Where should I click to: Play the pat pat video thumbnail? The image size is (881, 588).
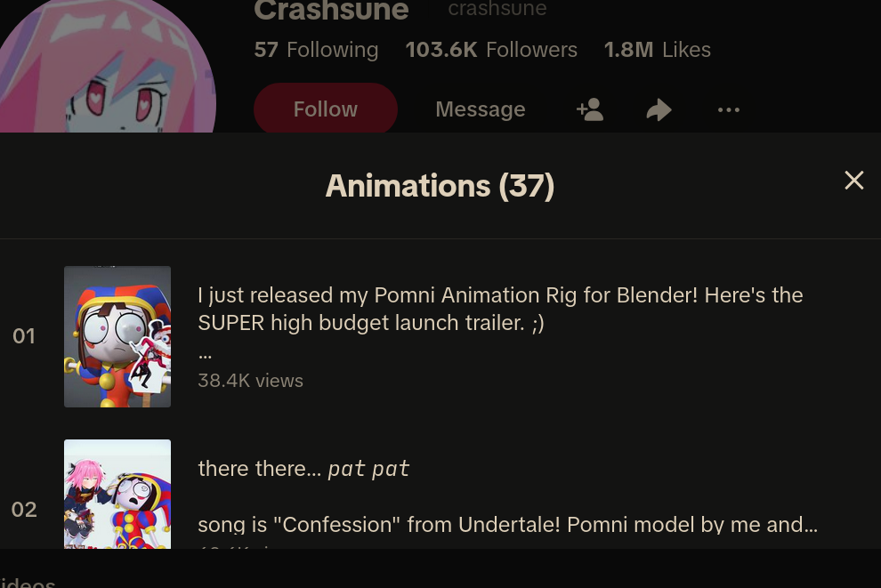pos(117,494)
